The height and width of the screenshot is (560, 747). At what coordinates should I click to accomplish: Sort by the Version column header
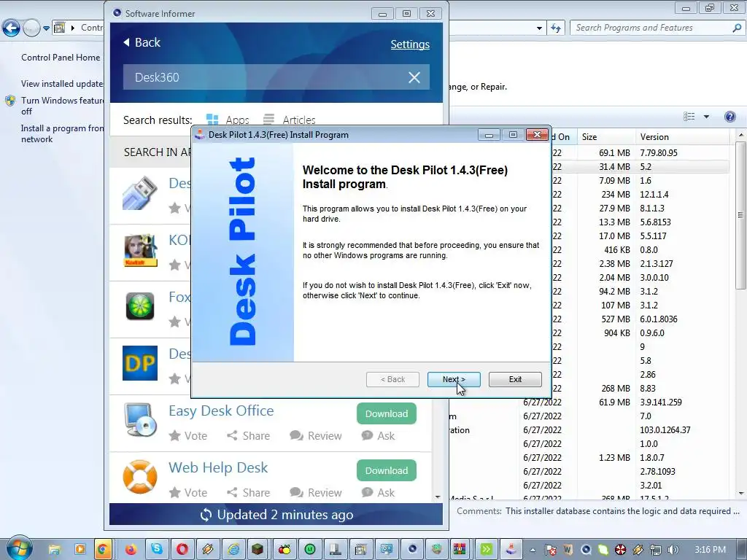pyautogui.click(x=683, y=136)
